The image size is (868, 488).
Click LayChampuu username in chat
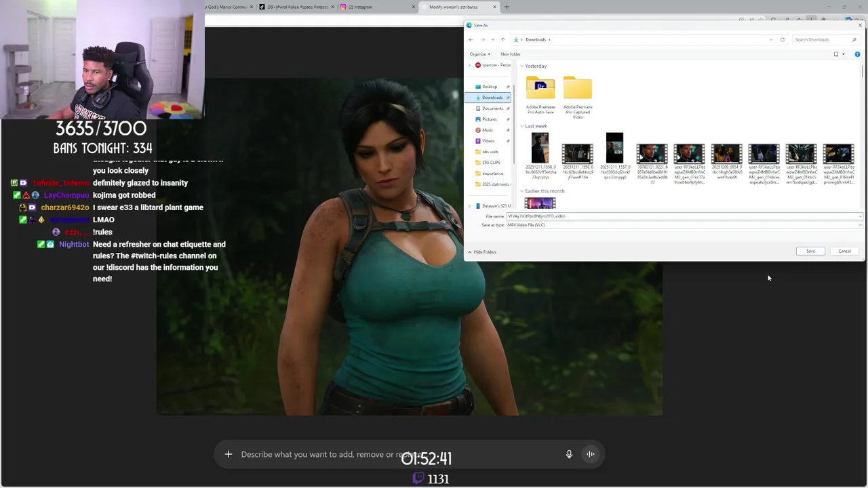[66, 195]
